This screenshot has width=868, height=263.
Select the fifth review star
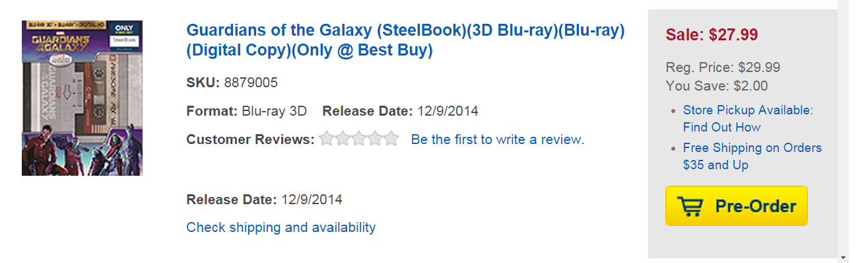(391, 139)
